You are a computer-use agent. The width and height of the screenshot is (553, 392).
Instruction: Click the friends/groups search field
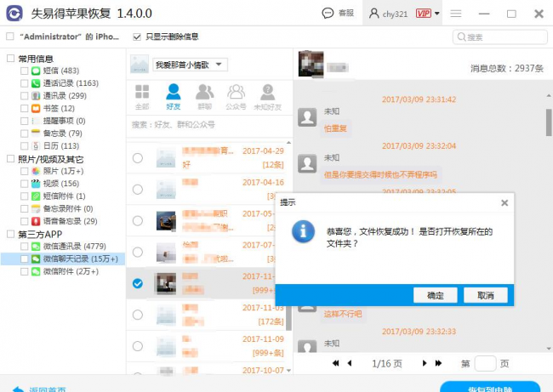pos(209,124)
